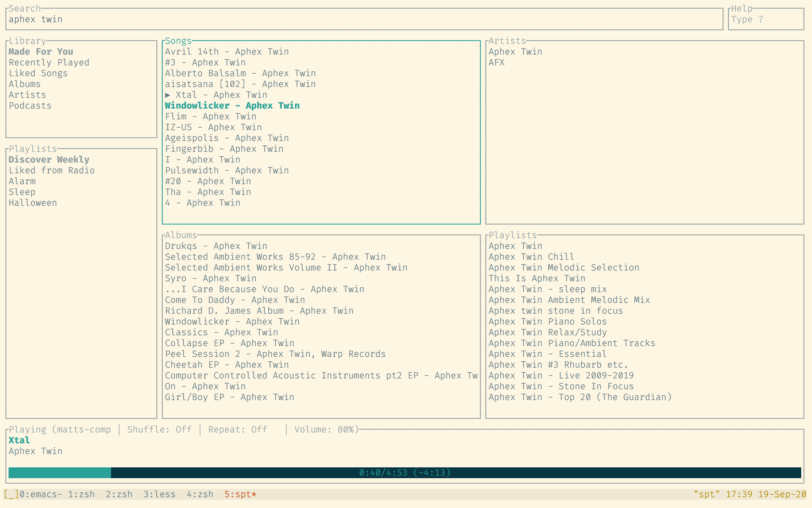Select song Tha - Aphex Twin

208,192
